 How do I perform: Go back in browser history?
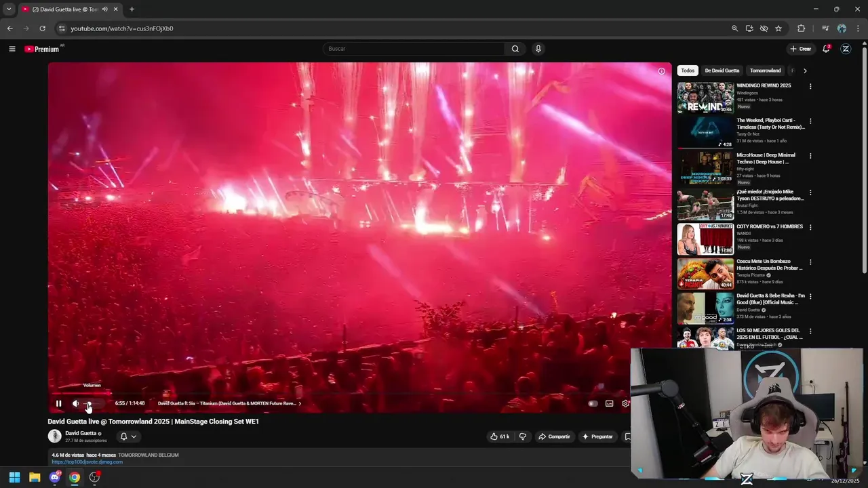pyautogui.click(x=9, y=28)
